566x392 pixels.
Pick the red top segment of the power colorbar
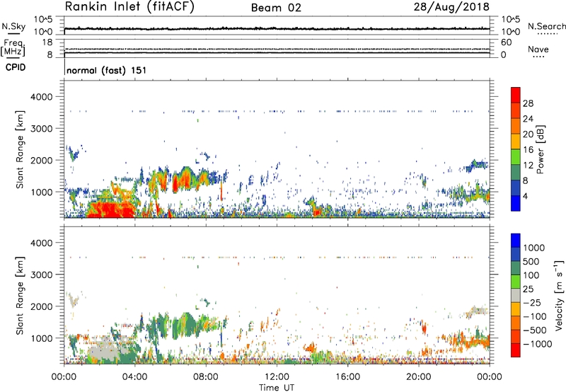pos(516,95)
